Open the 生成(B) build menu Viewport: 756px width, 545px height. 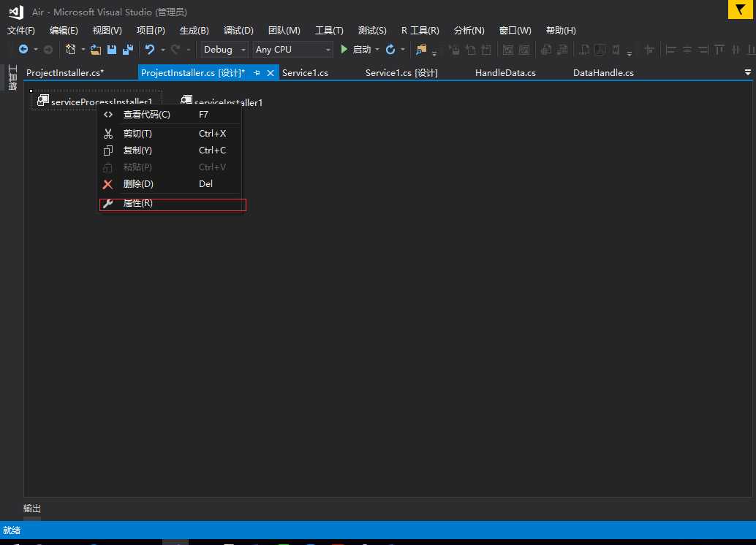click(194, 31)
